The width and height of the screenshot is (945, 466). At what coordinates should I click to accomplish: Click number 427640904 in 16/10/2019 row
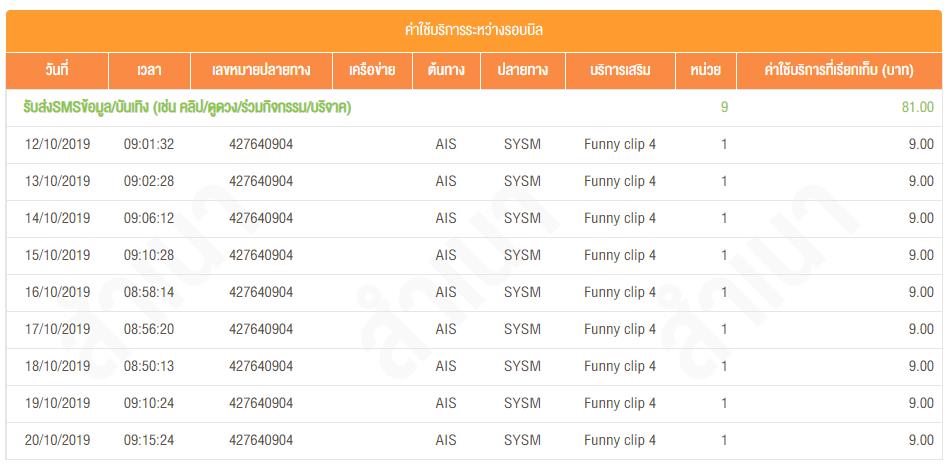(x=261, y=292)
